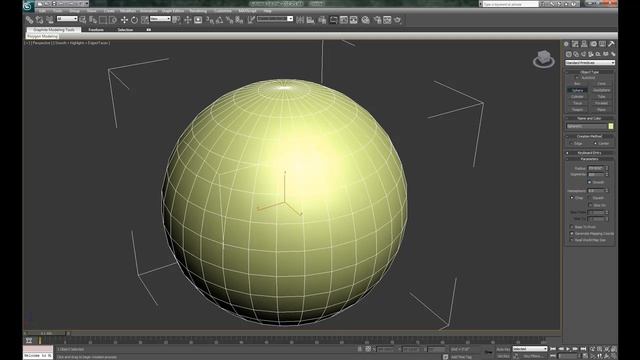This screenshot has width=640, height=360.
Task: Switch to the Modify command panel tab
Action: 575,44
